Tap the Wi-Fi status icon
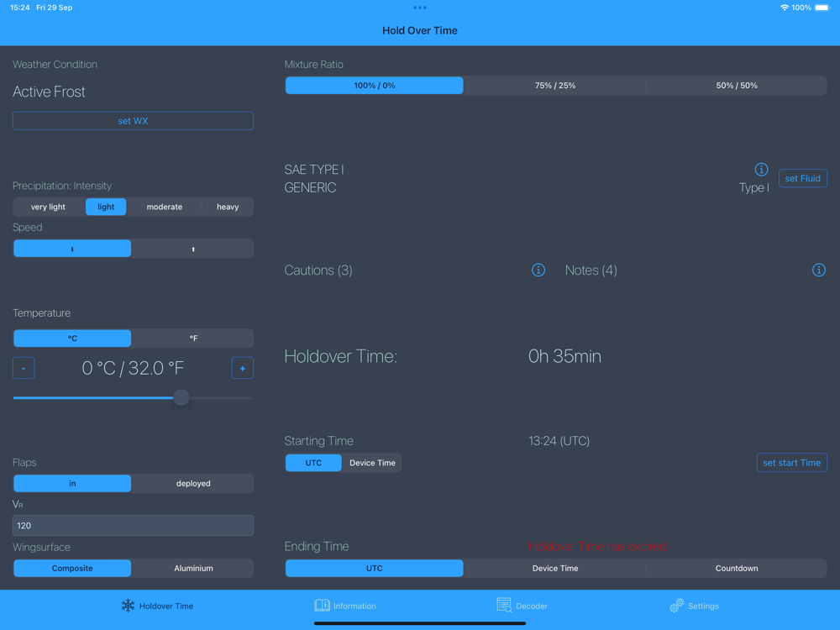Viewport: 840px width, 630px height. click(x=785, y=8)
